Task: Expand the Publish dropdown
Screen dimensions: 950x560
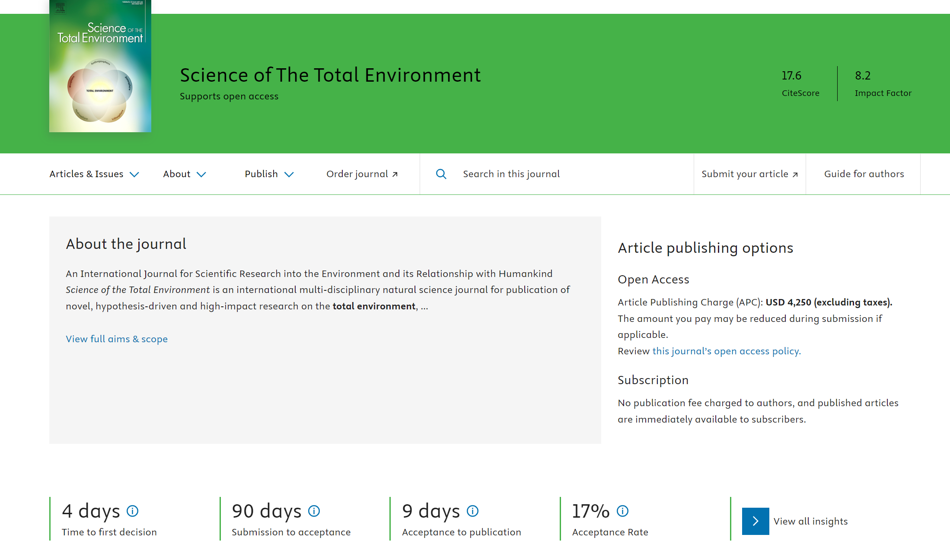Action: point(269,174)
